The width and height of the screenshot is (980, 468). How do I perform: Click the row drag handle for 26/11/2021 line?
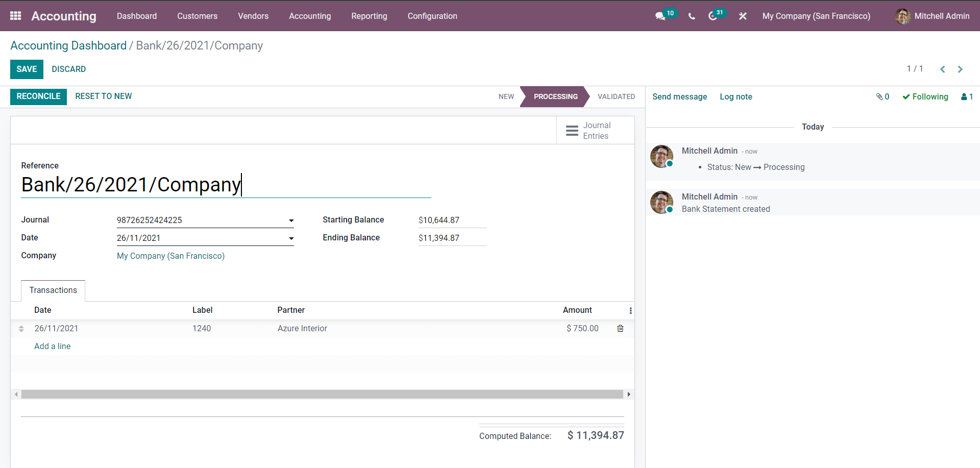click(21, 329)
